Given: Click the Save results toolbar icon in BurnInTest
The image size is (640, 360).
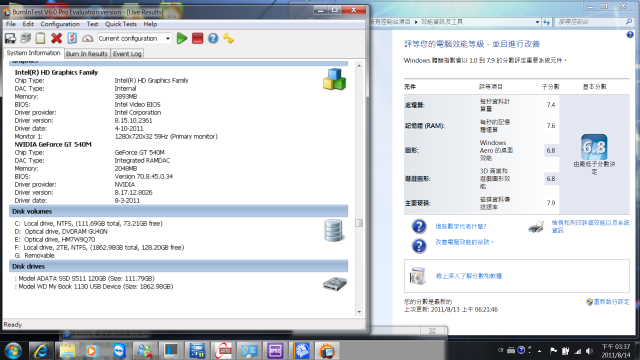Looking at the screenshot, I should 10,38.
